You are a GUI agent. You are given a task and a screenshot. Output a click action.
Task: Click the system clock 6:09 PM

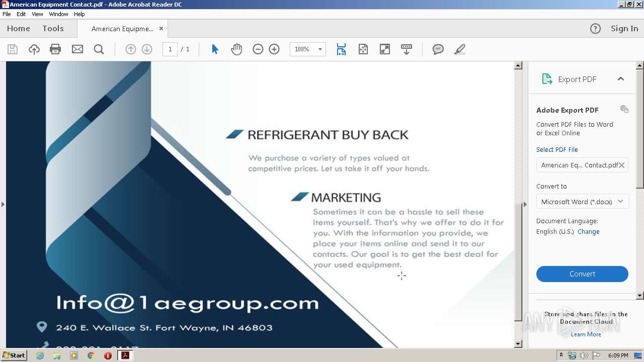(x=618, y=355)
